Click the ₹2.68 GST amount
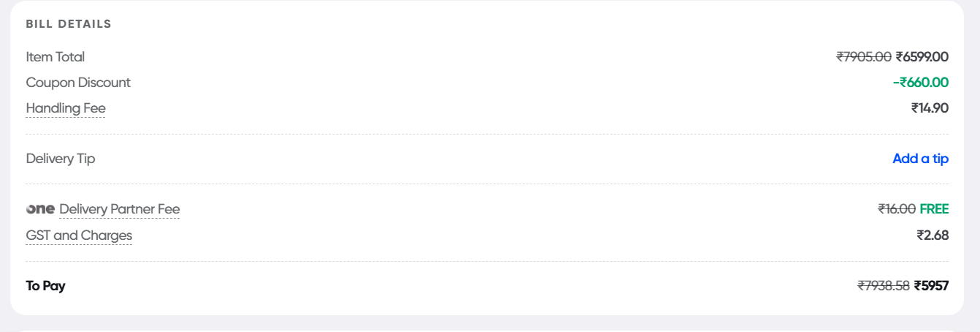Viewport: 980px width, 332px height. coord(933,235)
